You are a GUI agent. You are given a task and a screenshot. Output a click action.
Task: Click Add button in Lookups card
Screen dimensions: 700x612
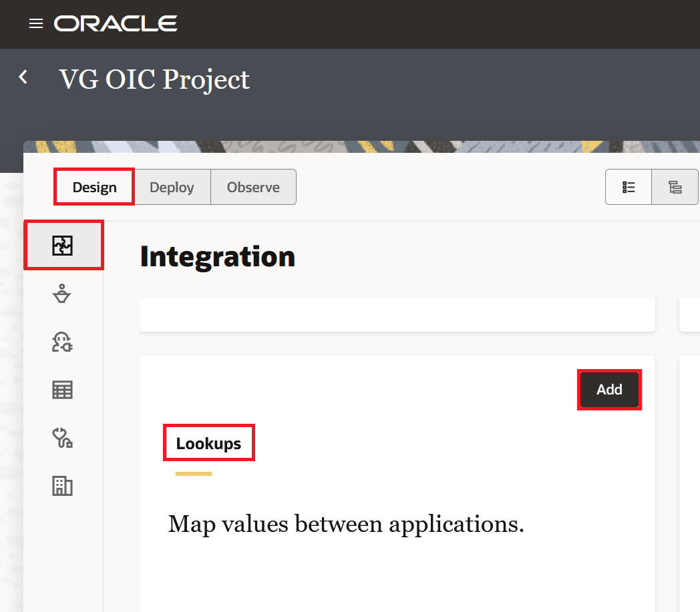tap(609, 390)
